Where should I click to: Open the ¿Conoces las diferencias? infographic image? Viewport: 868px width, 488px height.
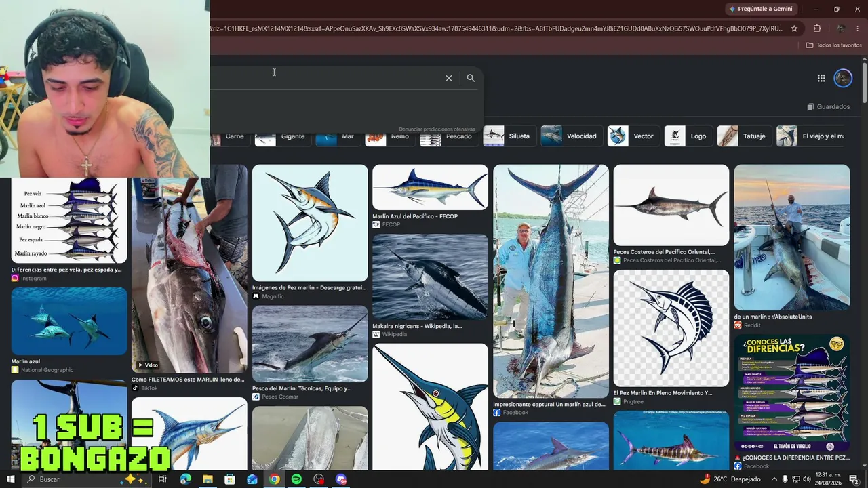[x=791, y=393]
